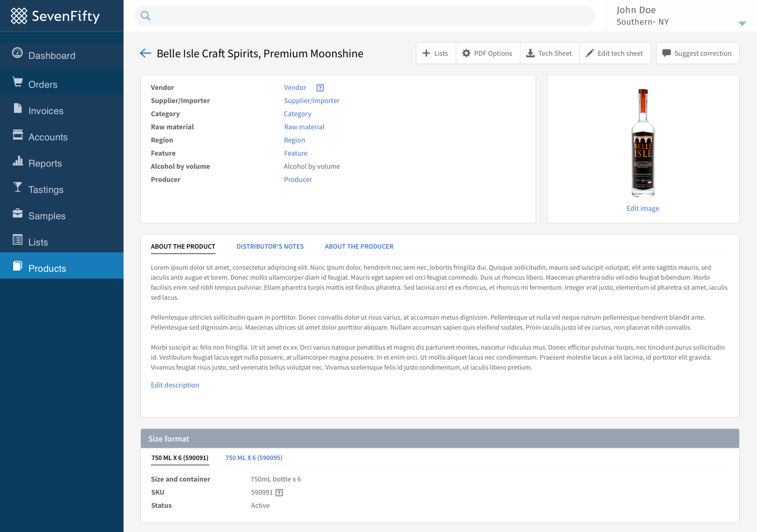Click the Active status value

pyautogui.click(x=260, y=505)
